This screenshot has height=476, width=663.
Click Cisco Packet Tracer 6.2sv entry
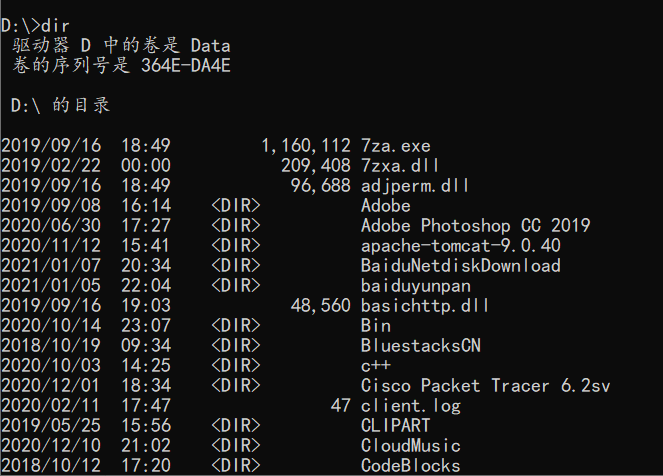486,385
